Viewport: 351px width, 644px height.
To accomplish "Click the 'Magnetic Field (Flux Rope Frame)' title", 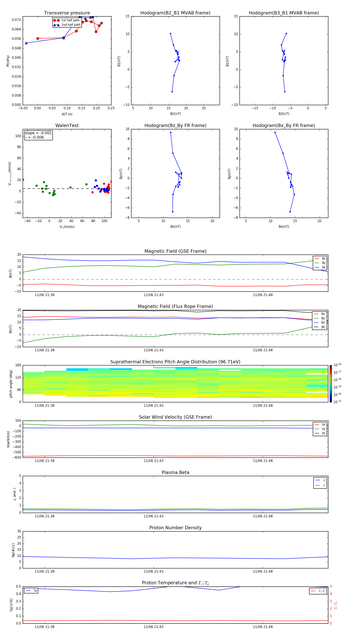I will (x=175, y=307).
